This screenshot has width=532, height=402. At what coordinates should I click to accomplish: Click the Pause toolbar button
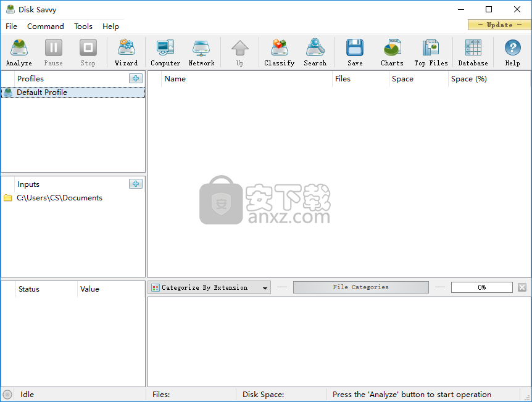click(54, 52)
